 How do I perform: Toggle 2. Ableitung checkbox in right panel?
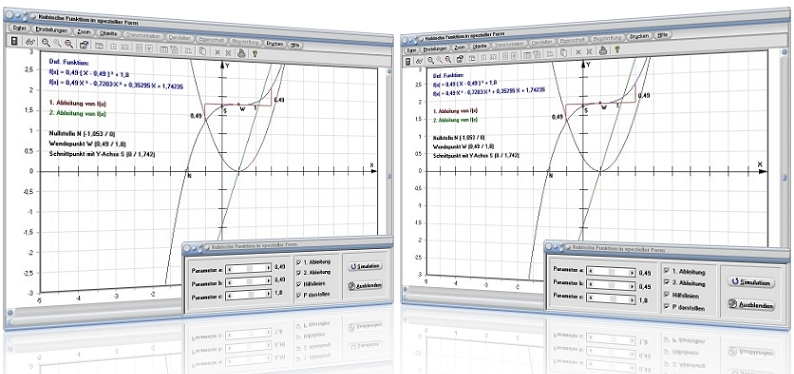click(x=667, y=283)
